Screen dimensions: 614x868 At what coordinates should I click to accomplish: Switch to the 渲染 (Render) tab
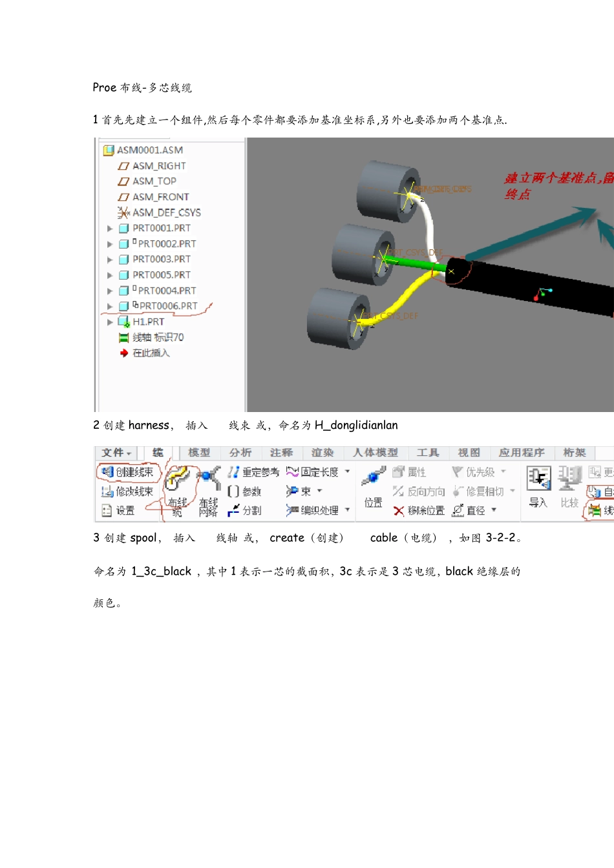tap(323, 453)
